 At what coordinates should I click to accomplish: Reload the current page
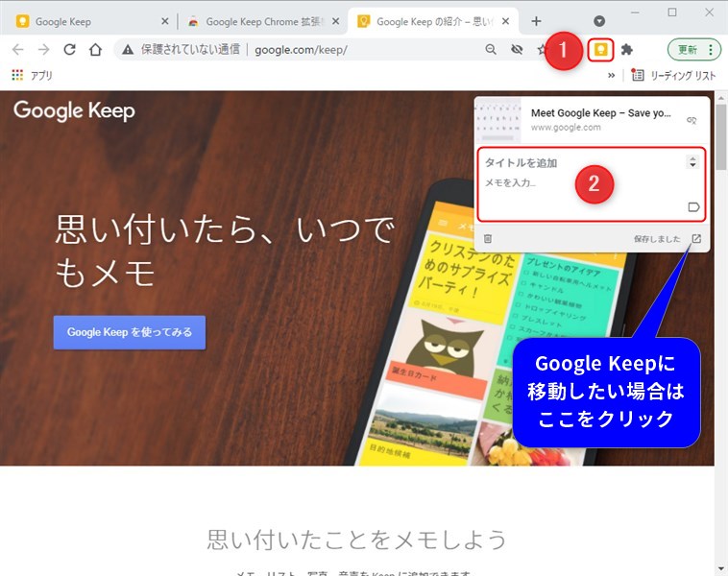pyautogui.click(x=69, y=50)
